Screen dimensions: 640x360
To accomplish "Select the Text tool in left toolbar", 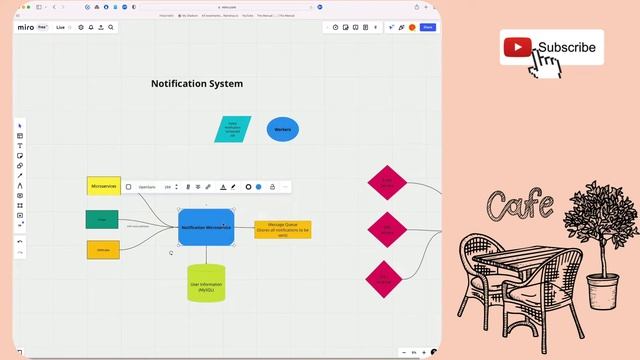I will [20, 146].
